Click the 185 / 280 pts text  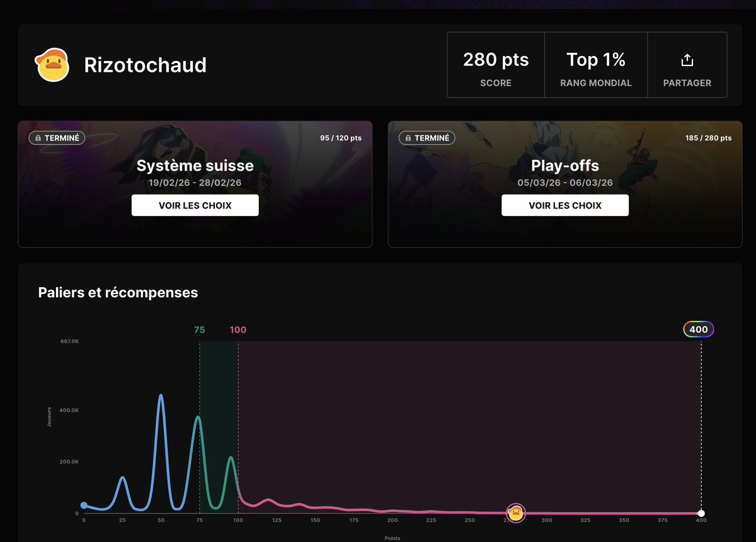pyautogui.click(x=709, y=138)
